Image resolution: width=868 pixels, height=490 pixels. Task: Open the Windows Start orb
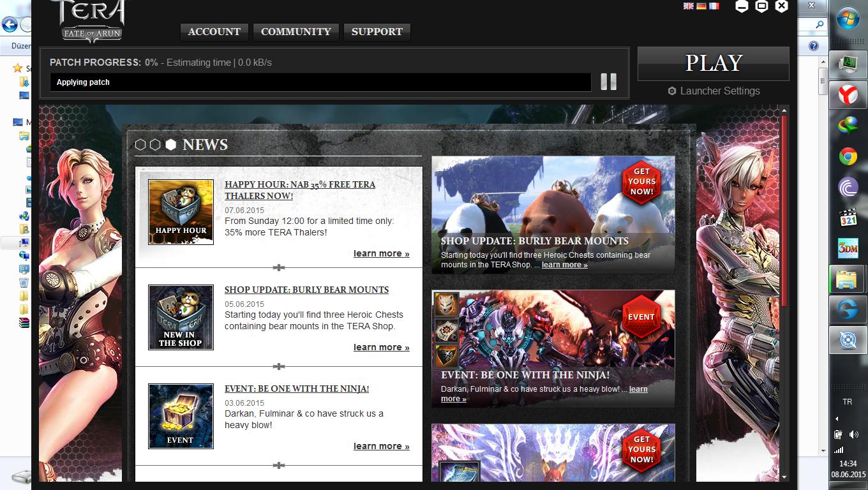848,19
